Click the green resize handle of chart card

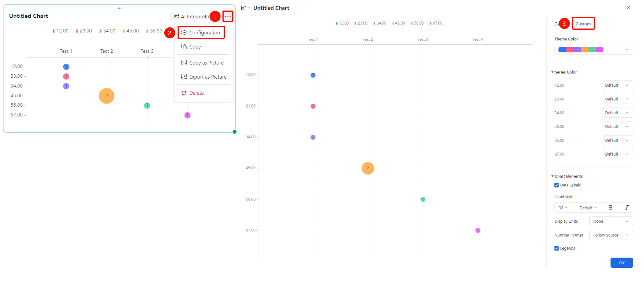(235, 132)
